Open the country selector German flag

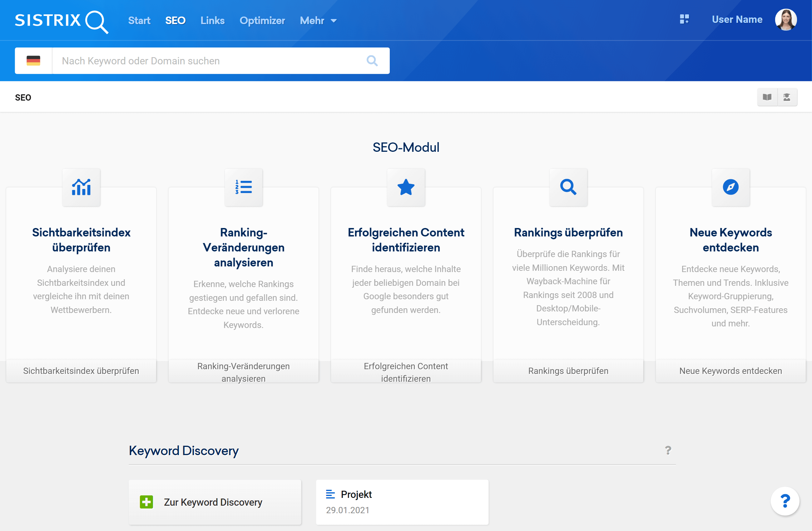(x=33, y=61)
